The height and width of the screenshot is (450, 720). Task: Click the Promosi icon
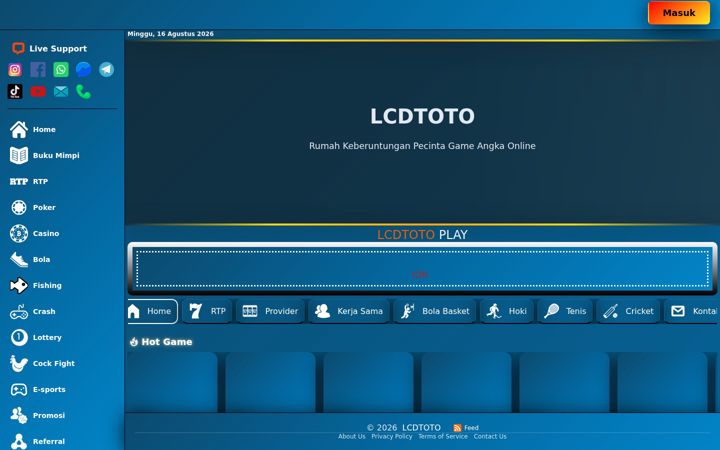pyautogui.click(x=19, y=416)
